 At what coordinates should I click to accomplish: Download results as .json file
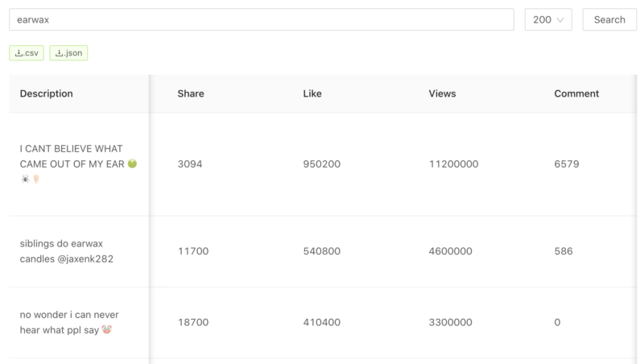point(68,53)
